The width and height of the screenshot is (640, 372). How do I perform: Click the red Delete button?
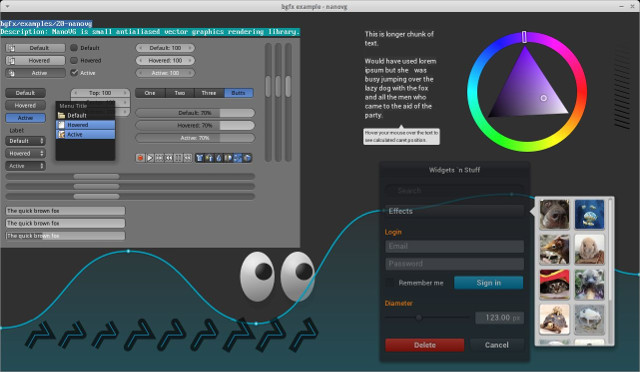pos(424,345)
